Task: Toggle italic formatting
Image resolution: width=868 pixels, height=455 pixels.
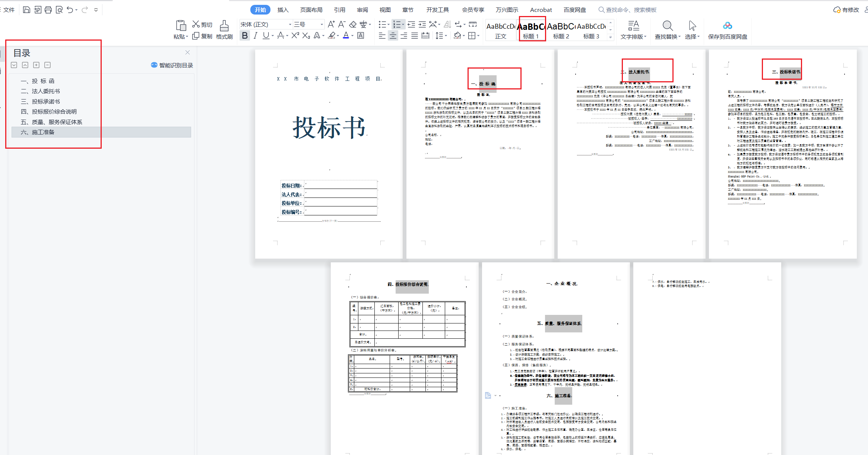Action: tap(255, 35)
